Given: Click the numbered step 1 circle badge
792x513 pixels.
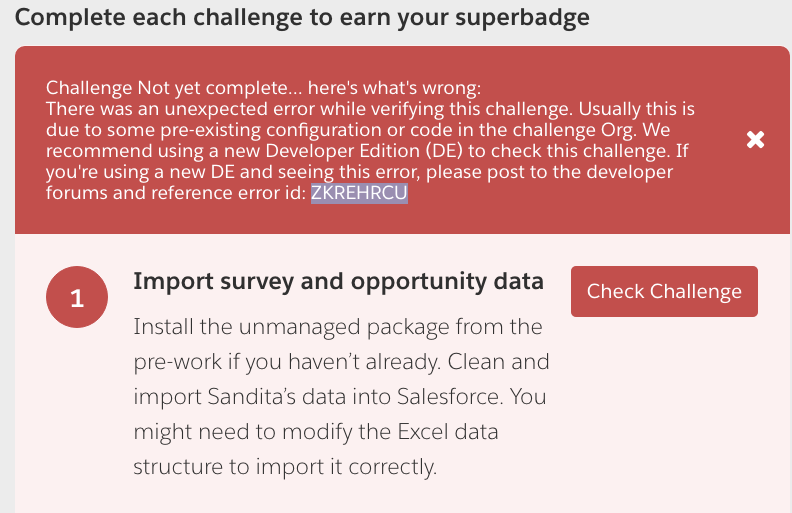Looking at the screenshot, I should (x=77, y=298).
